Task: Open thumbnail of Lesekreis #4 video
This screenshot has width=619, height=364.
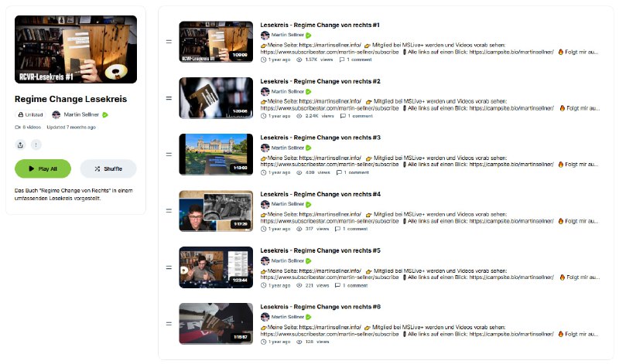Action: coord(216,211)
